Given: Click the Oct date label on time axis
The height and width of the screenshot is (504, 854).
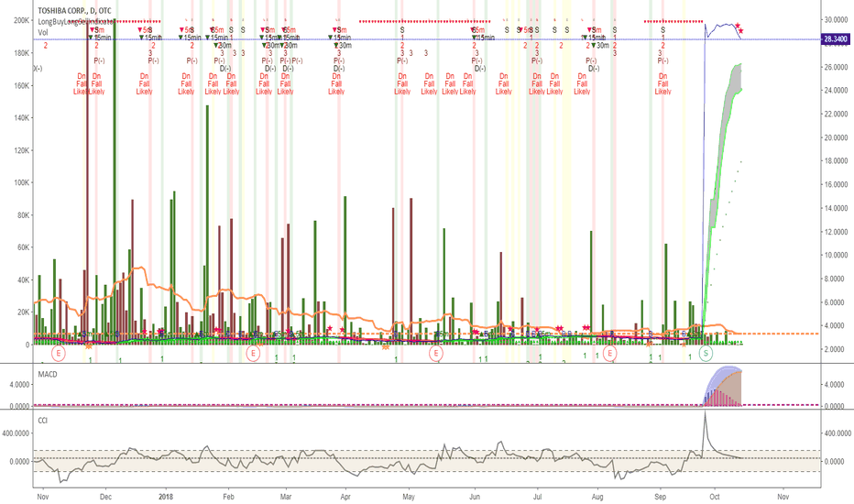Looking at the screenshot, I should pyautogui.click(x=715, y=497).
